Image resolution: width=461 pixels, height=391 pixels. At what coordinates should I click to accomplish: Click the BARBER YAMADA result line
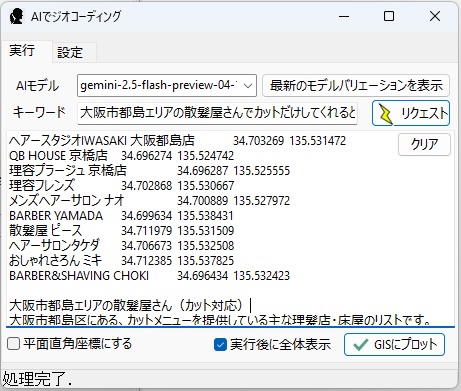[x=121, y=216]
